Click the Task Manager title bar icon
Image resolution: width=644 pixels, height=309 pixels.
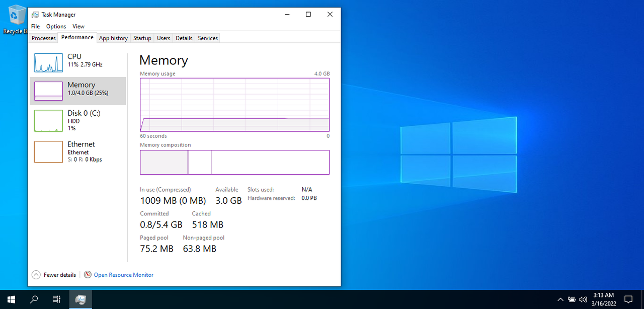click(35, 15)
